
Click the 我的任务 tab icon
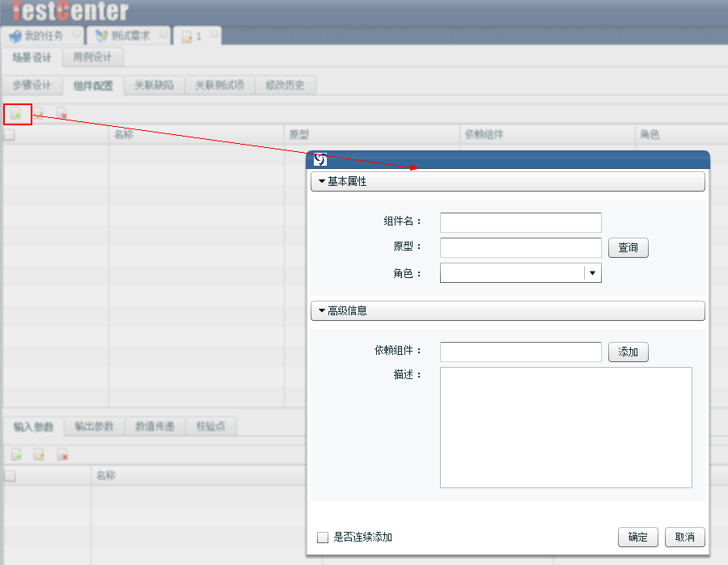click(15, 36)
